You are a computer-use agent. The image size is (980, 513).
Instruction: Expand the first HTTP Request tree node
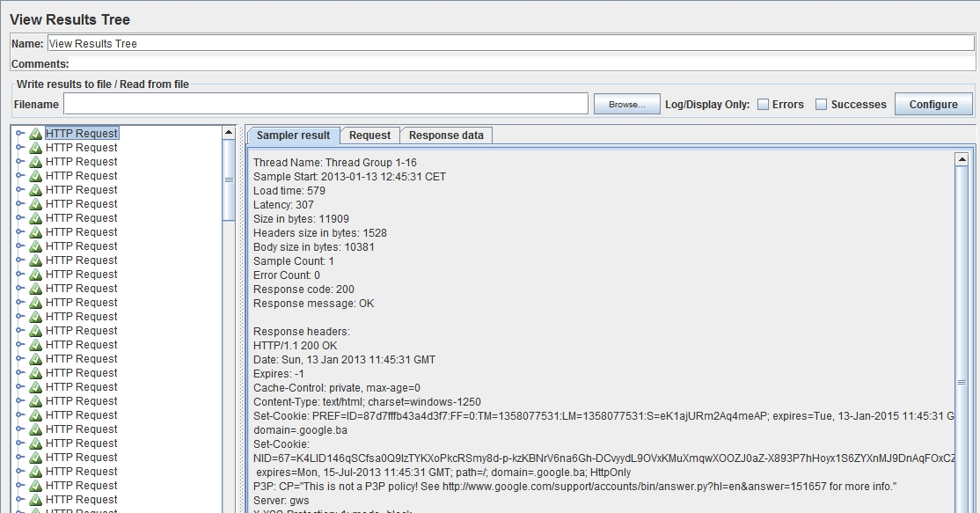pyautogui.click(x=20, y=134)
